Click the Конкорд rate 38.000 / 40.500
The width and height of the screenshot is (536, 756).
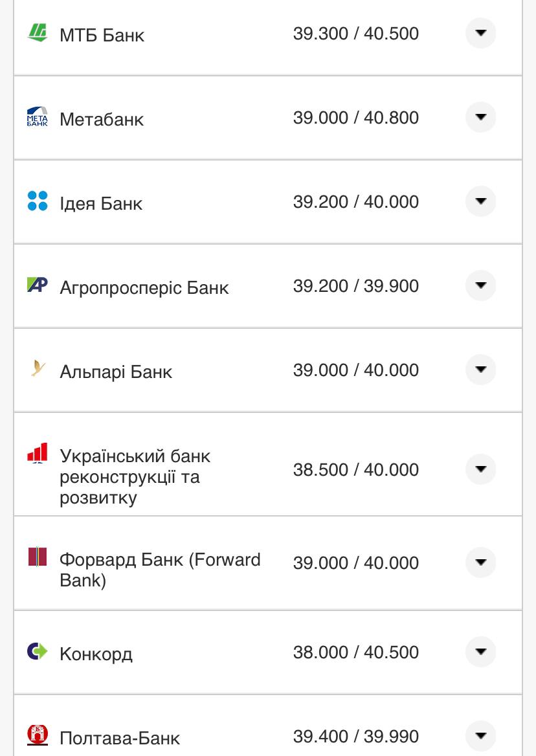coord(356,652)
